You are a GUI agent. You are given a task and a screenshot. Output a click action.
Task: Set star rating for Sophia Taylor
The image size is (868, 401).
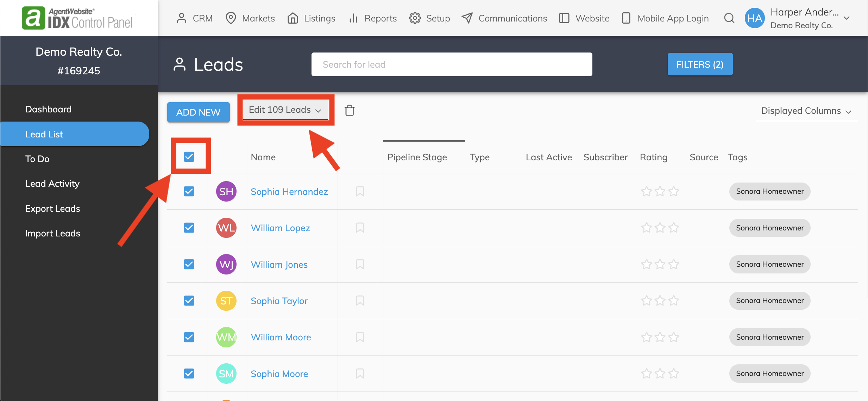pyautogui.click(x=660, y=301)
